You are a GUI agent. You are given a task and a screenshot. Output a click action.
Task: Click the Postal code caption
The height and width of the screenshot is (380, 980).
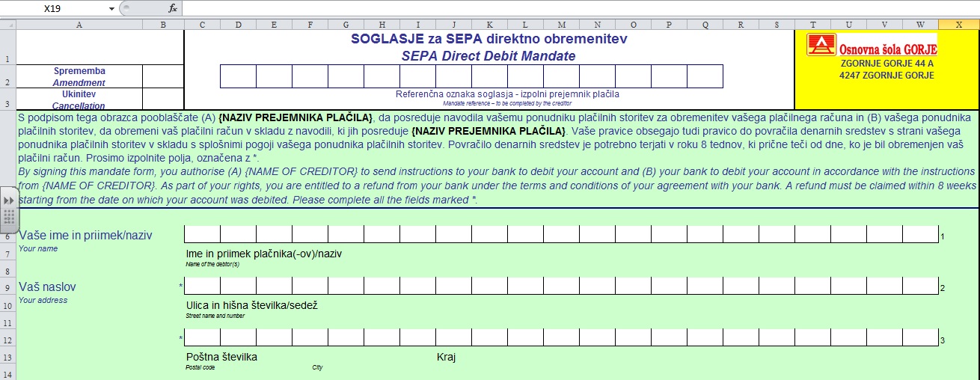[200, 367]
